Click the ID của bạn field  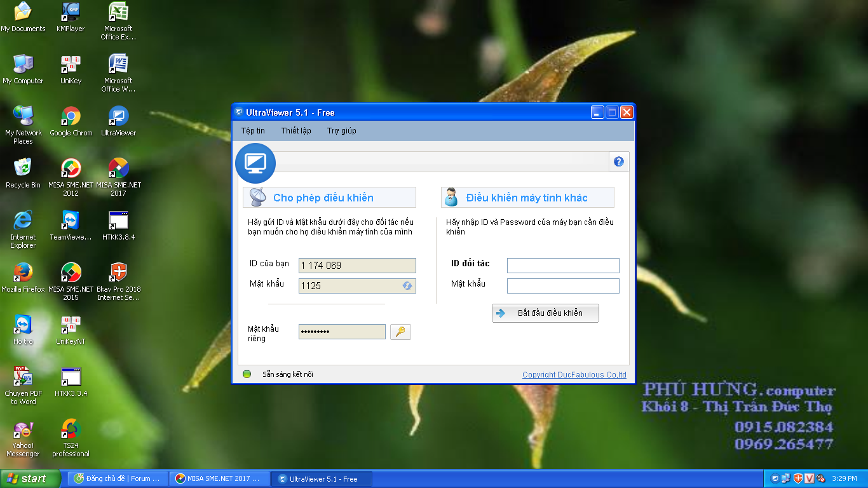coord(357,266)
